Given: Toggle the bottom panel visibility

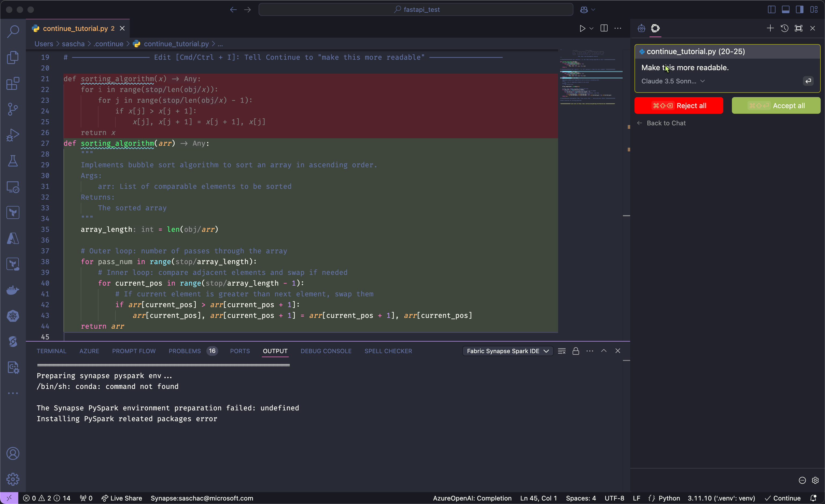Looking at the screenshot, I should pyautogui.click(x=786, y=9).
